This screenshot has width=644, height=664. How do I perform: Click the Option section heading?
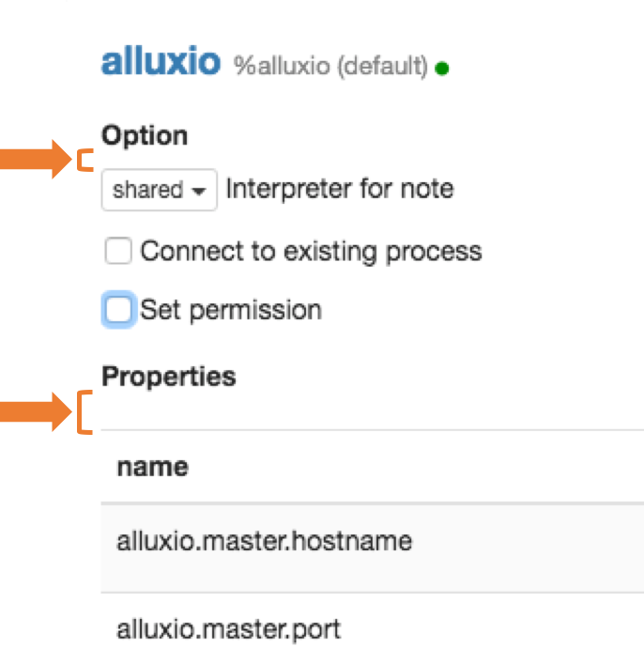click(x=145, y=135)
